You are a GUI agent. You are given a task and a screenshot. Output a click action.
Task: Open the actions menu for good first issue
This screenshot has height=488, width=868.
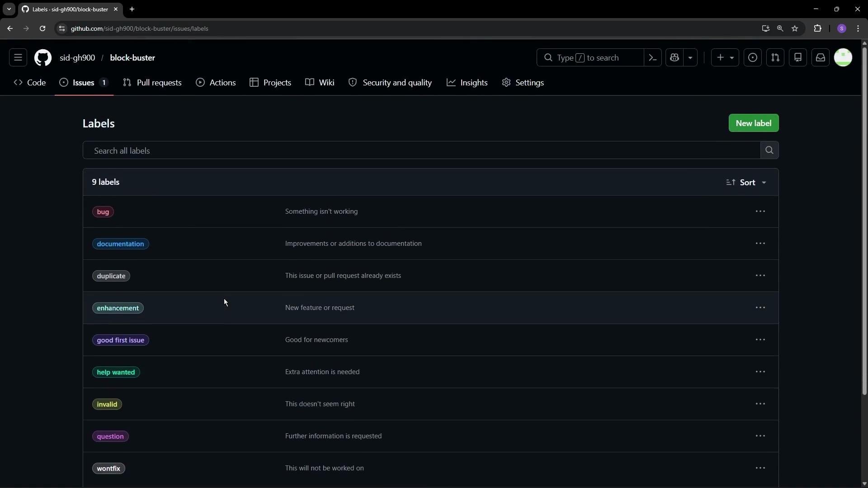[760, 340]
